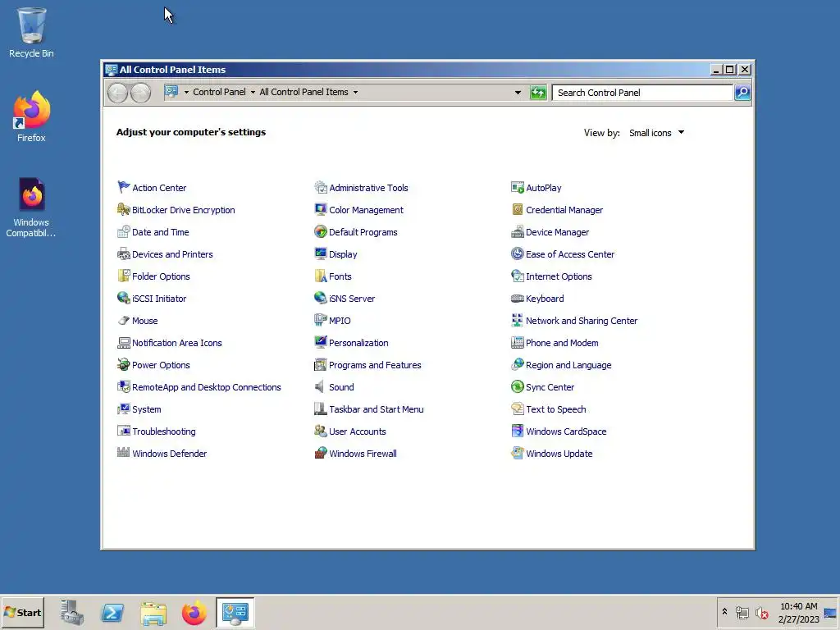Screen dimensions: 840x630
Task: Click the All Control Panel Items breadcrumb
Action: (x=304, y=92)
